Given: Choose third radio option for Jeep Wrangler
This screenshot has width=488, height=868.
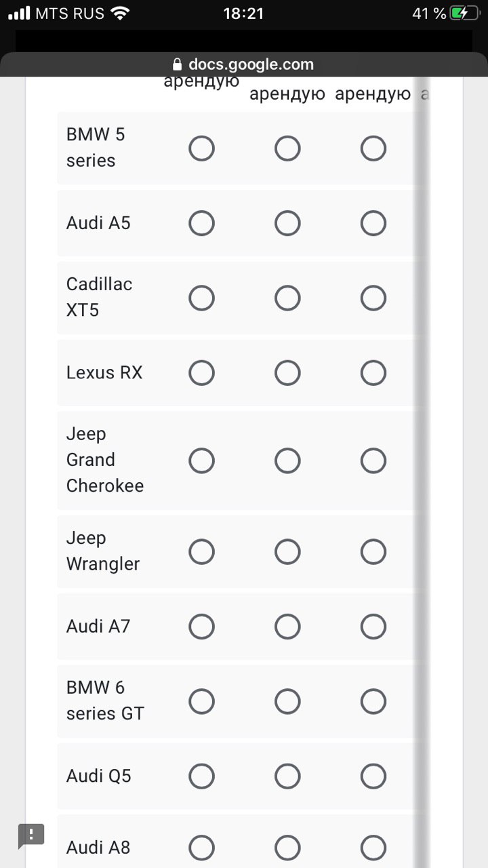Looking at the screenshot, I should click(373, 551).
